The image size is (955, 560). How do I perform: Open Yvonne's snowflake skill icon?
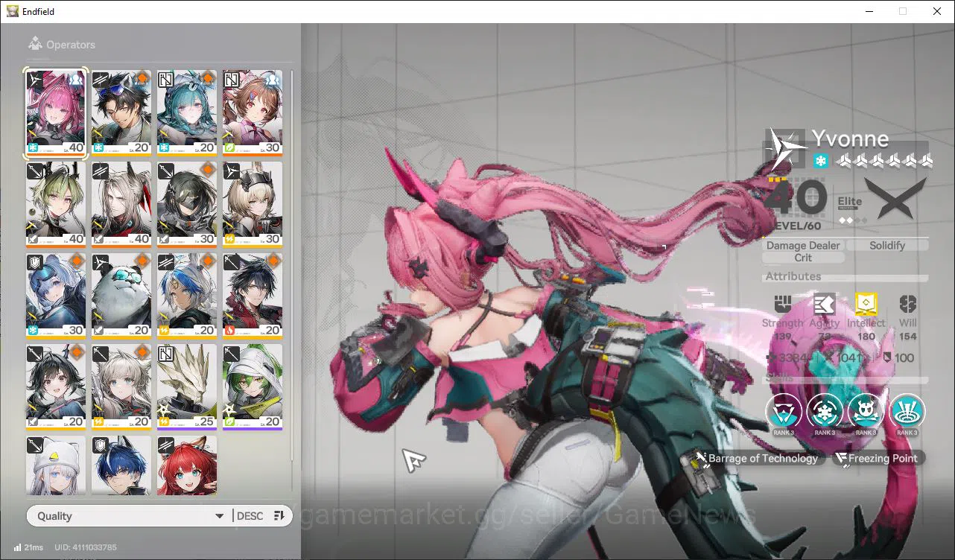[x=825, y=412]
